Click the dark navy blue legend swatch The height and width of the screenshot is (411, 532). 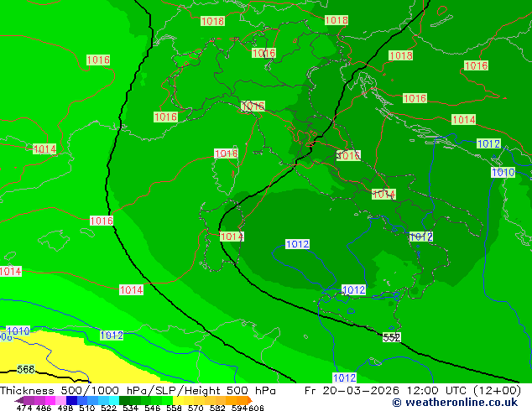click(71, 400)
